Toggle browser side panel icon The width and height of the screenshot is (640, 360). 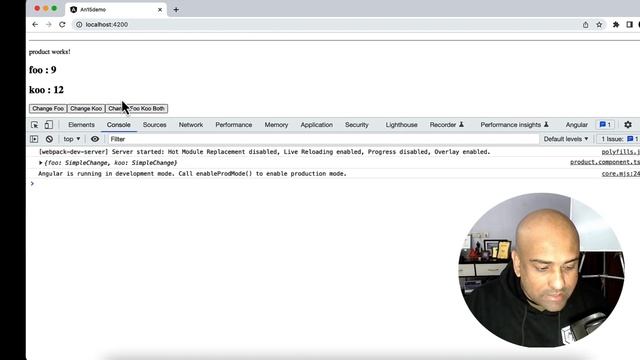pyautogui.click(x=629, y=24)
